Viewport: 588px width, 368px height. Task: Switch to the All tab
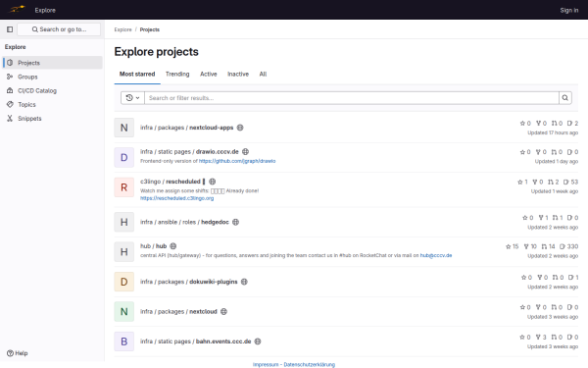[x=263, y=74]
